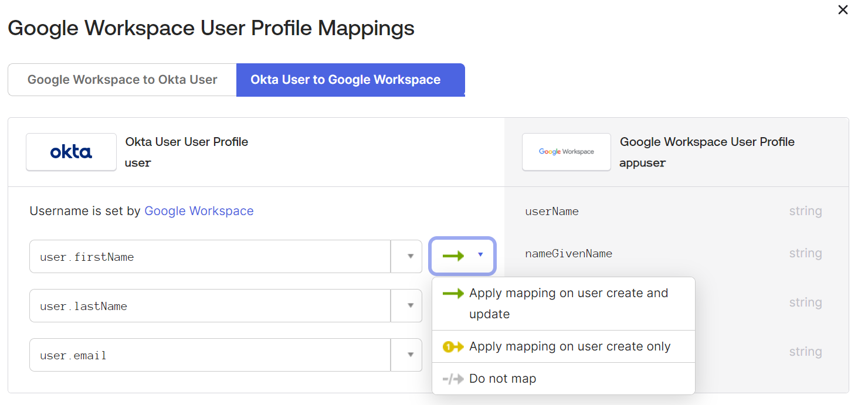Choose the Do not map option
The width and height of the screenshot is (868, 405).
coord(503,379)
